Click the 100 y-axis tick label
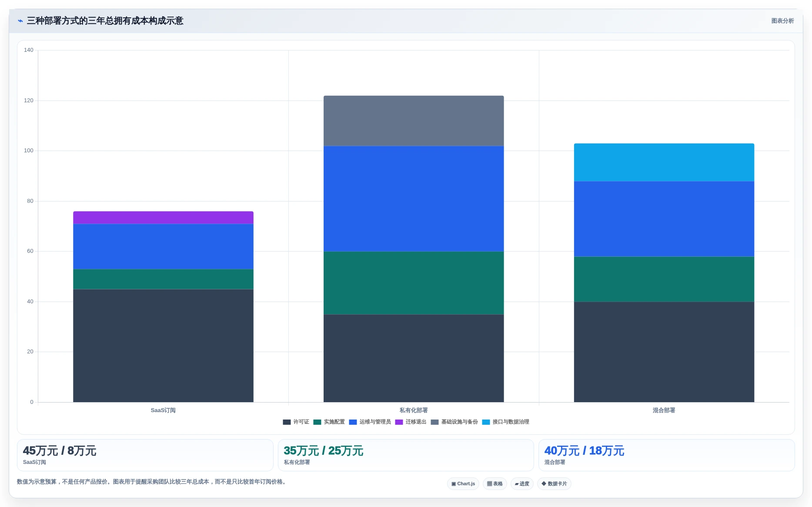The height and width of the screenshot is (507, 812). (29, 151)
